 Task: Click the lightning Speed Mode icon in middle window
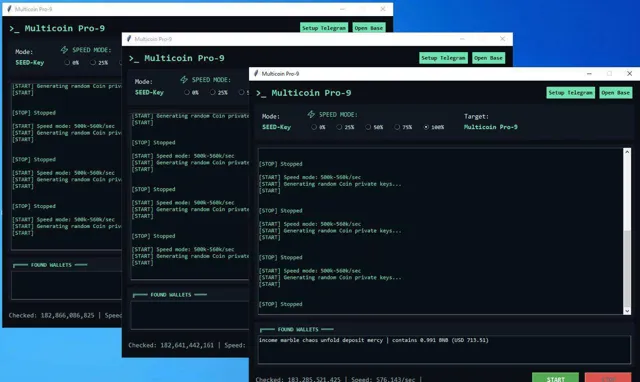pos(184,79)
